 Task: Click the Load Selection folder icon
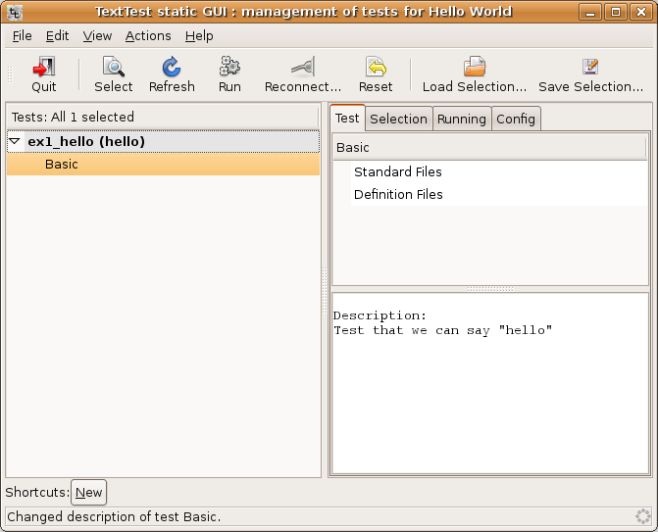(474, 67)
